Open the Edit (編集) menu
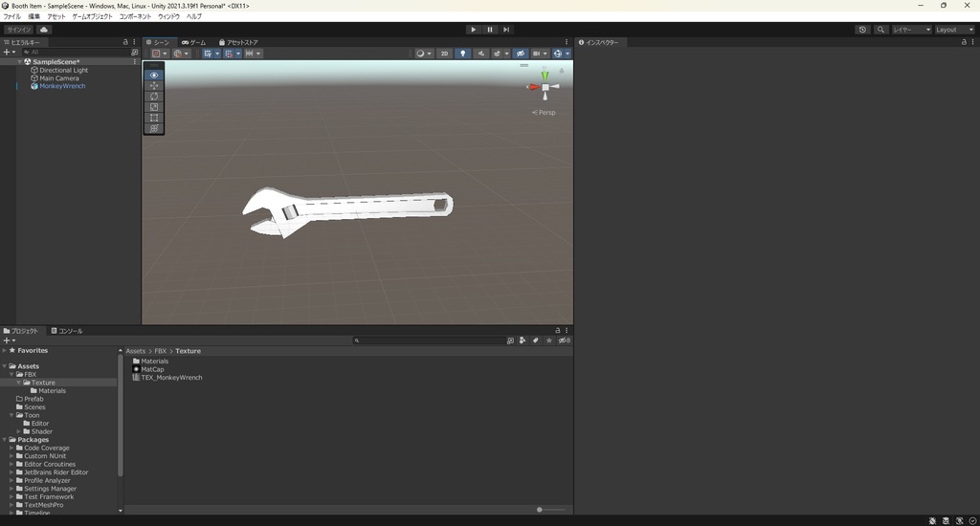 [x=33, y=16]
